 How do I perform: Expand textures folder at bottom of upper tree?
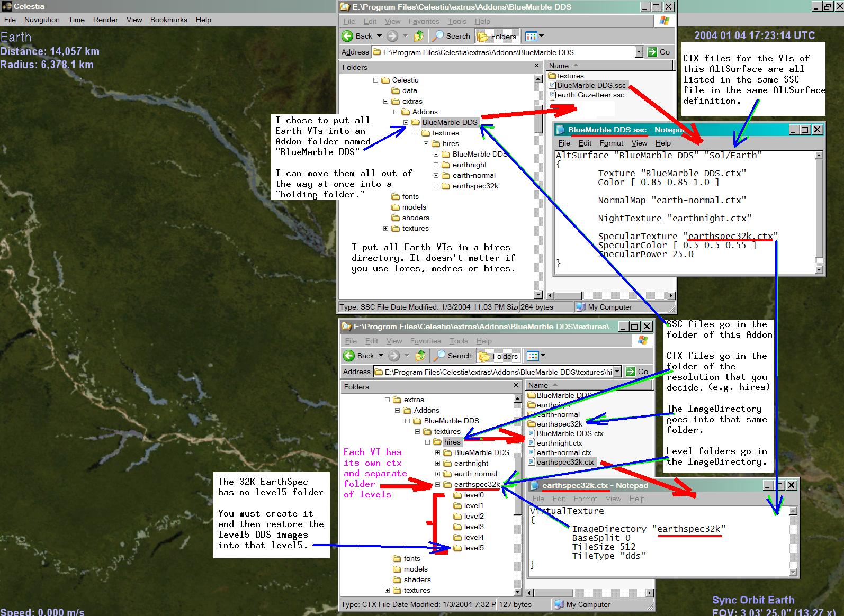[386, 228]
